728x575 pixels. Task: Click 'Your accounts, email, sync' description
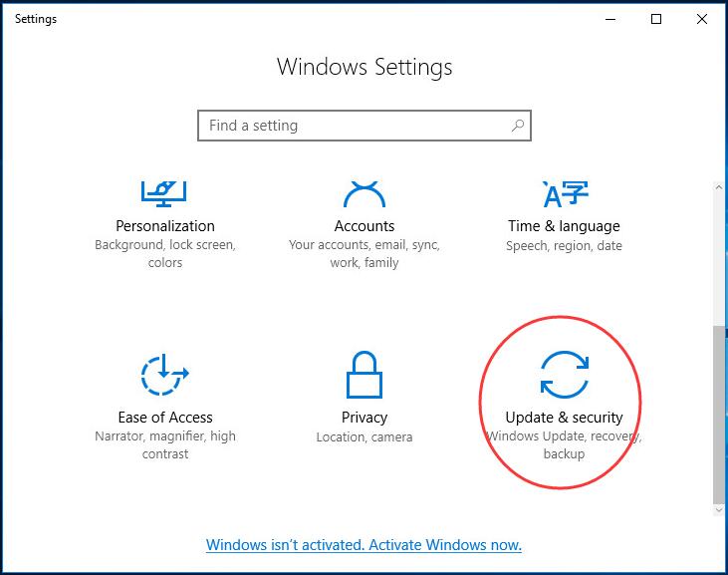364,253
